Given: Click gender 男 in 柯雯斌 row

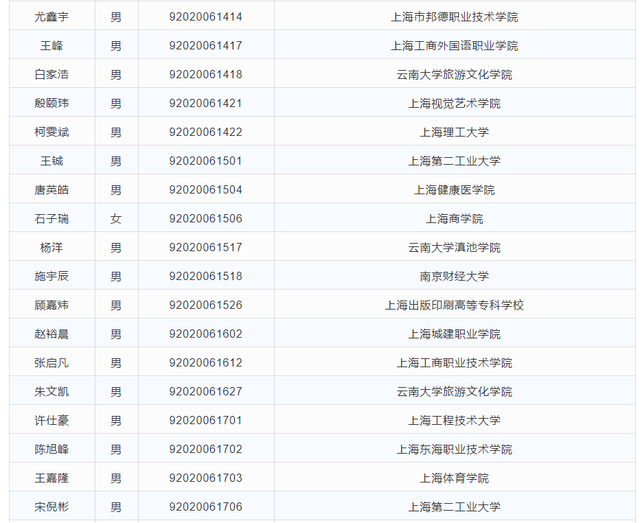Looking at the screenshot, I should (116, 132).
